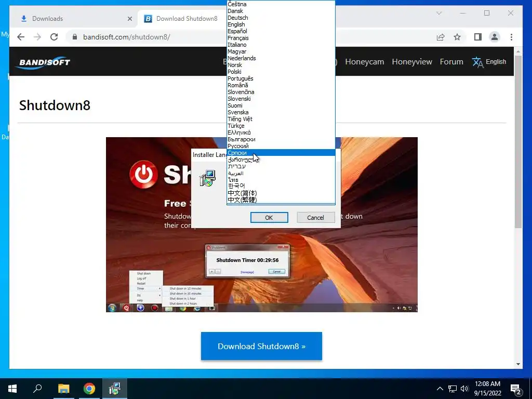The height and width of the screenshot is (399, 532).
Task: Click the taskbar clock and date
Action: pyautogui.click(x=487, y=389)
